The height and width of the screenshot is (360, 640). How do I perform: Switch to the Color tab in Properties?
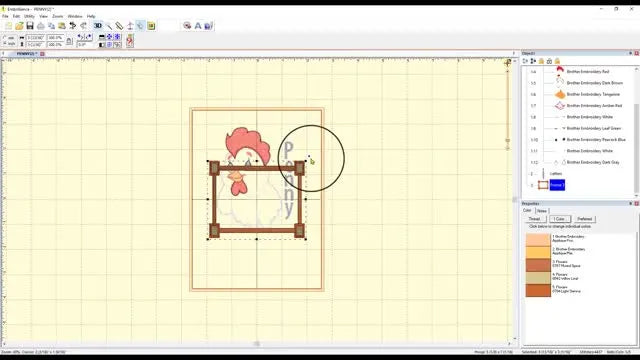click(527, 211)
